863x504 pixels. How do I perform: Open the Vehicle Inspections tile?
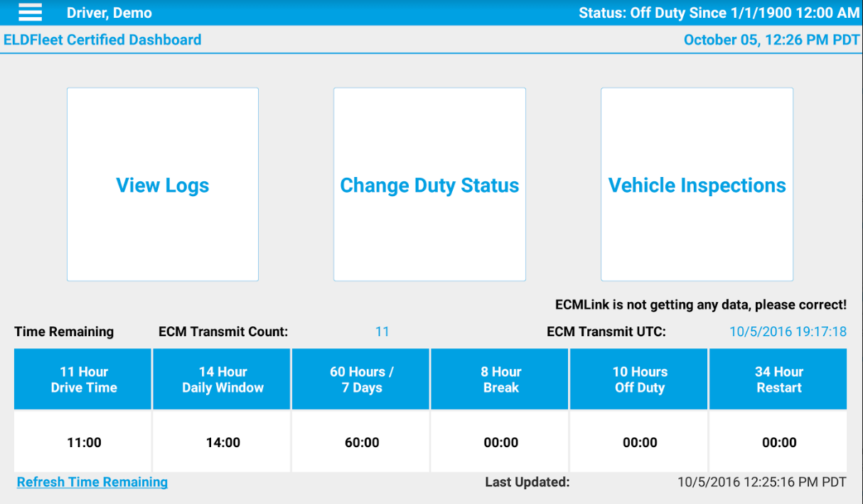point(697,185)
